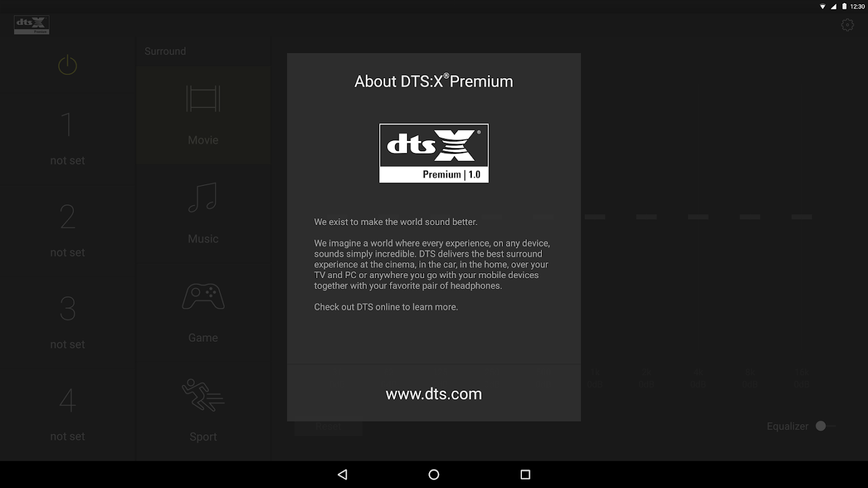Choose preset slot 3 not set

(67, 322)
